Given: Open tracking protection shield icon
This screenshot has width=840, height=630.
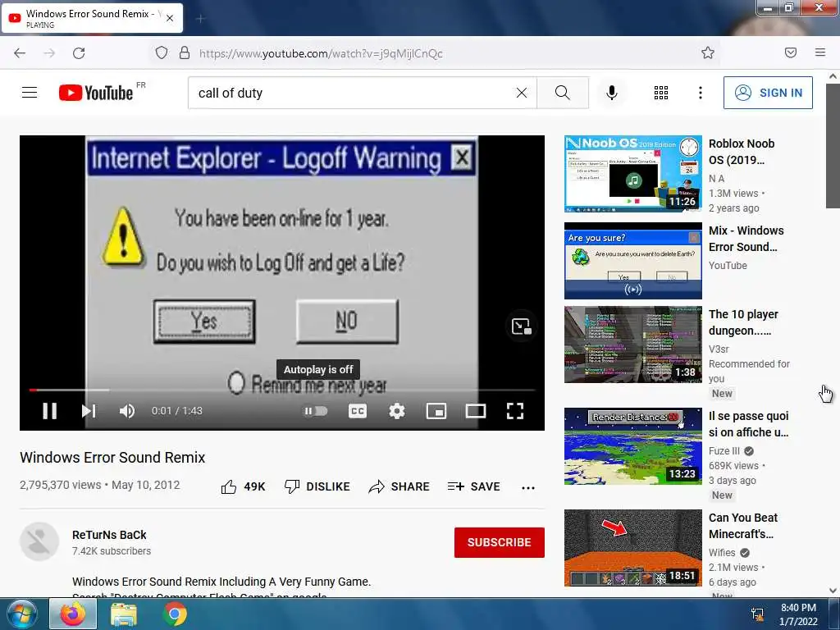Looking at the screenshot, I should pyautogui.click(x=162, y=52).
